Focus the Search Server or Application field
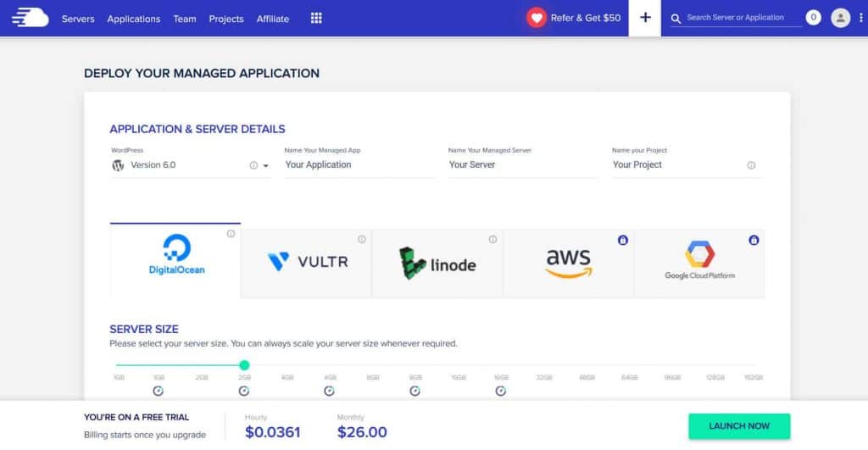The width and height of the screenshot is (868, 450). click(x=736, y=18)
